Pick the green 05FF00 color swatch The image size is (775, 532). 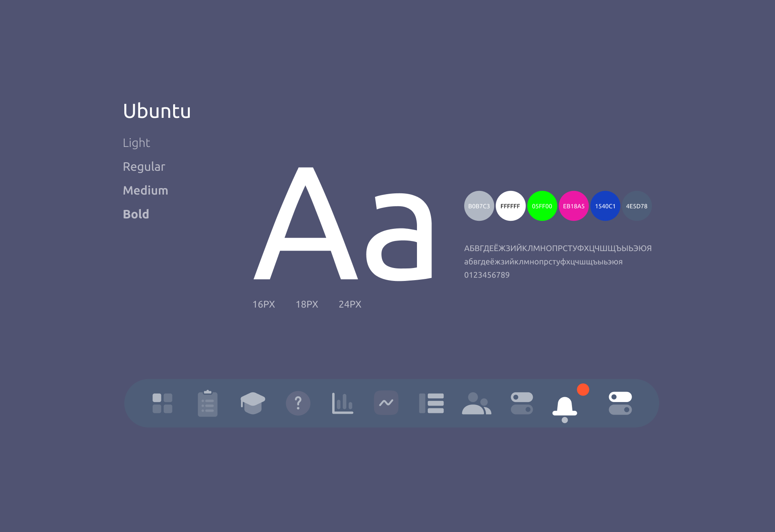[x=542, y=206]
